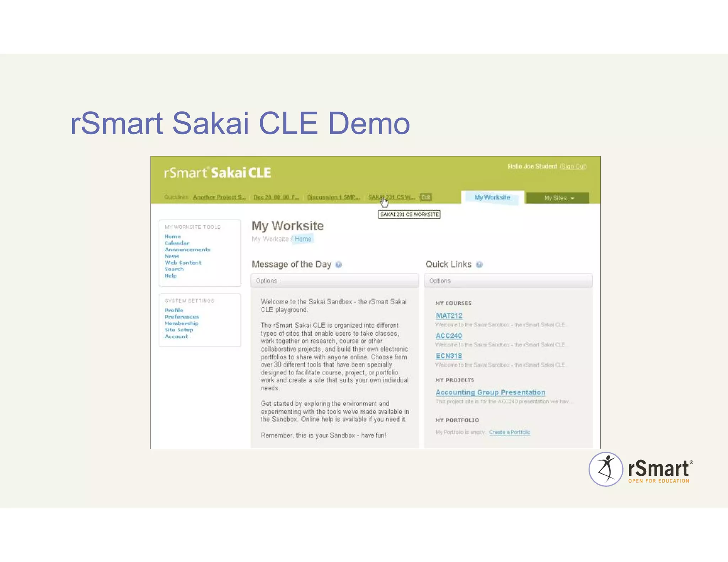The width and height of the screenshot is (728, 562).
Task: Click the Quick Links help icon
Action: tap(479, 265)
